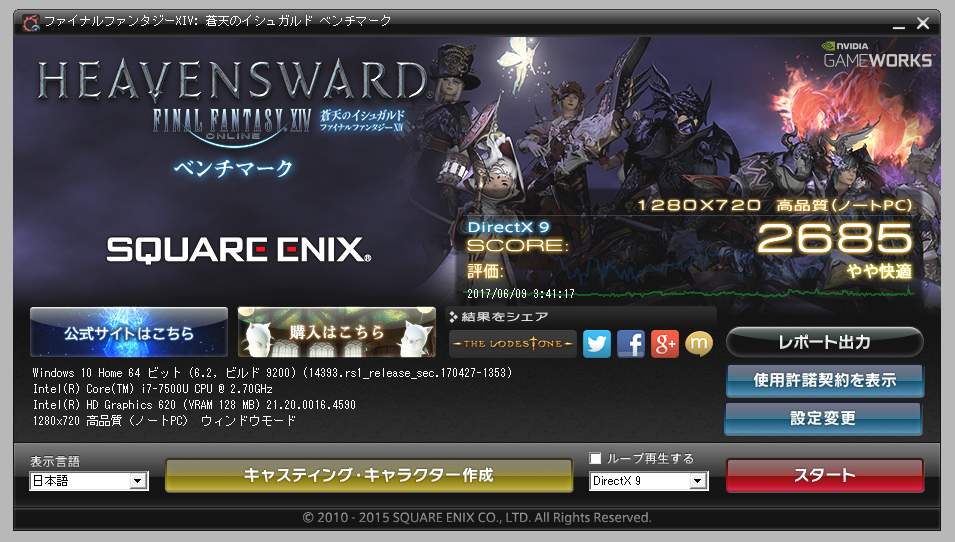955x542 pixels.
Task: Click the 1280x720 ウィンドウモード settings line
Action: [164, 421]
